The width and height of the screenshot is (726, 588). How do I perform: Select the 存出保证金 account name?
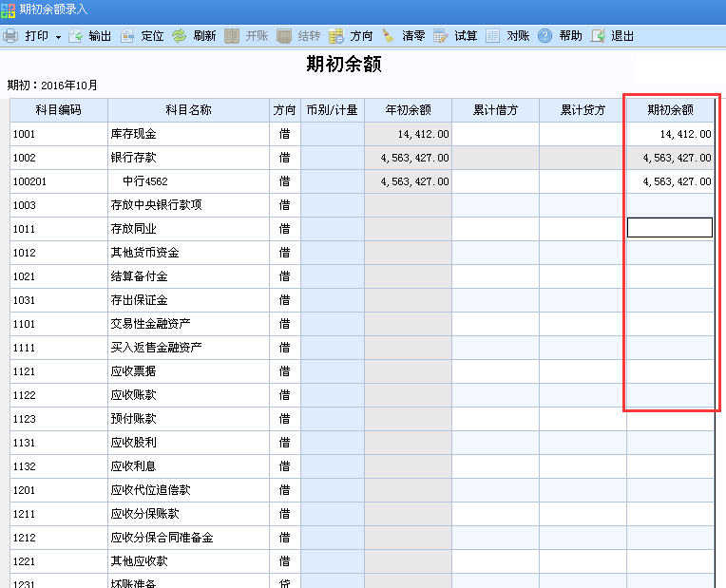tap(139, 300)
